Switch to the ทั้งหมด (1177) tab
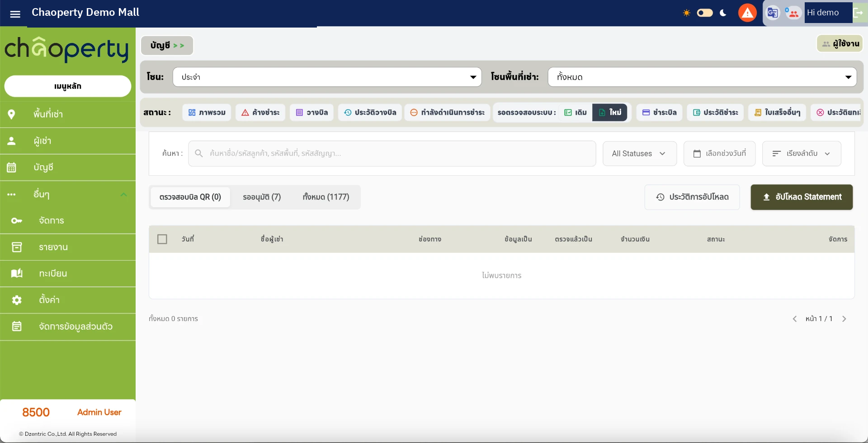This screenshot has height=443, width=868. (x=326, y=197)
